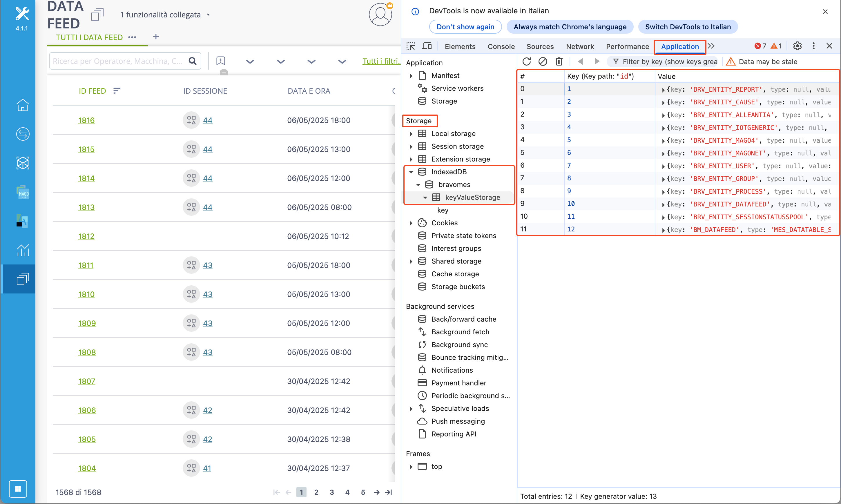
Task: Open the home icon in left sidebar
Action: click(x=22, y=105)
